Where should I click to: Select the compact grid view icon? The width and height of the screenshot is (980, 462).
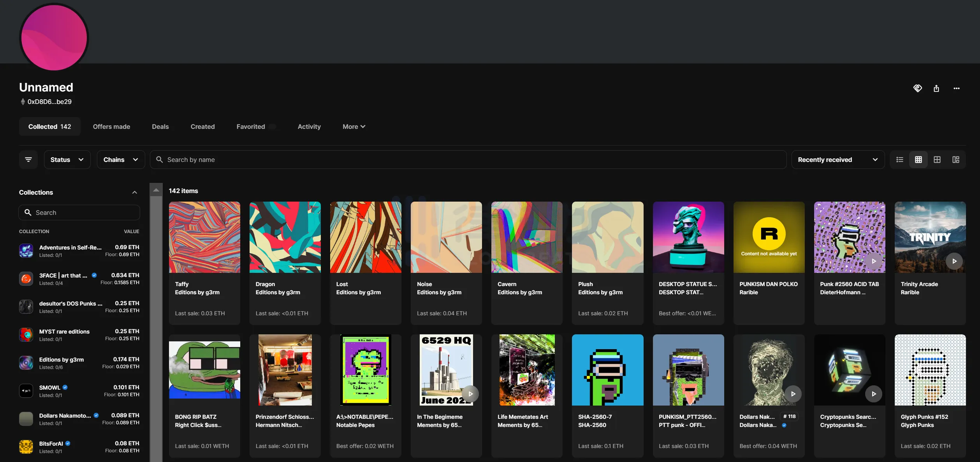coord(918,160)
